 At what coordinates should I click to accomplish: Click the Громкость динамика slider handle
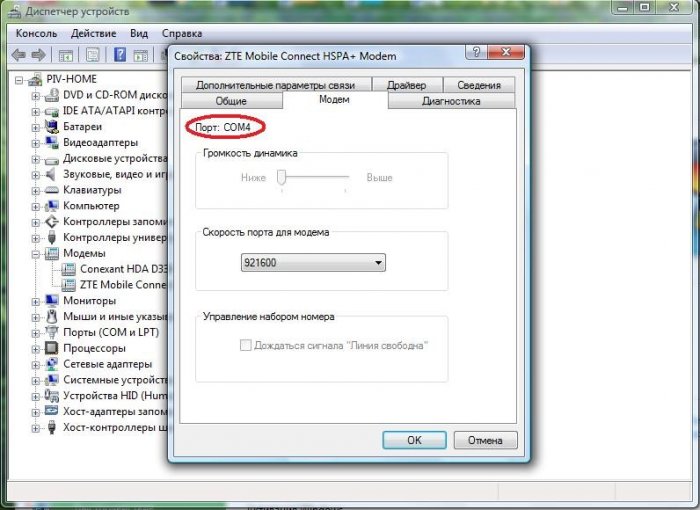(282, 177)
